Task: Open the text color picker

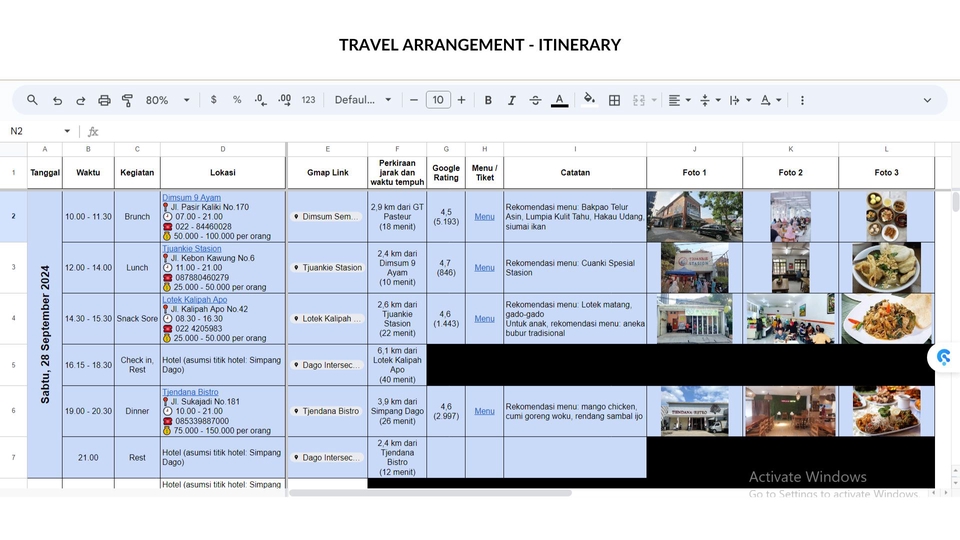Action: pos(559,100)
